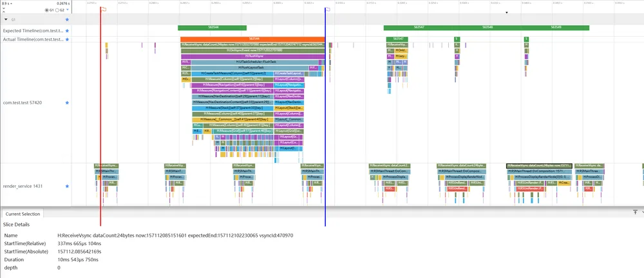Select the H:Measure[NavigationContent] slice
Image resolution: width=644 pixels, height=278 pixels.
click(232, 90)
